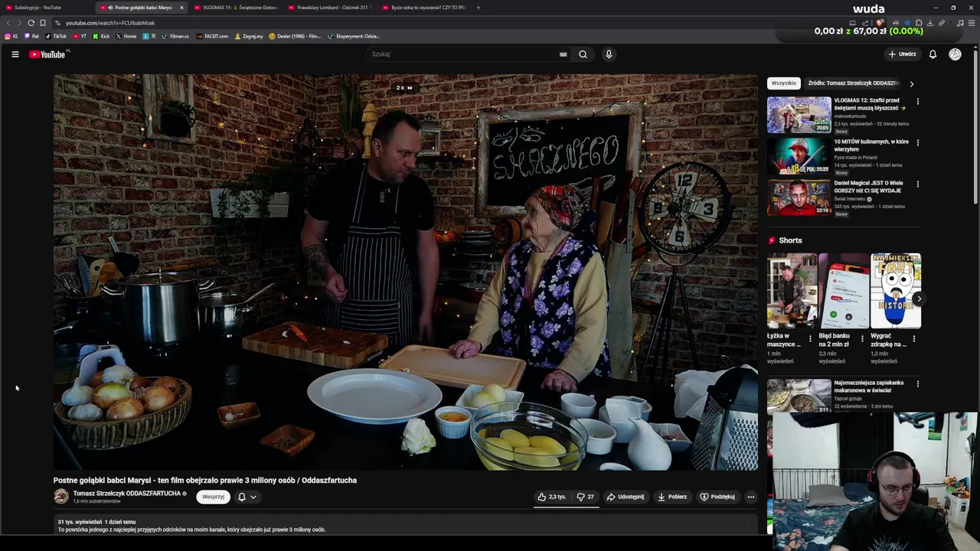This screenshot has width=980, height=551.
Task: Open Daniel Magical video title
Action: click(869, 187)
